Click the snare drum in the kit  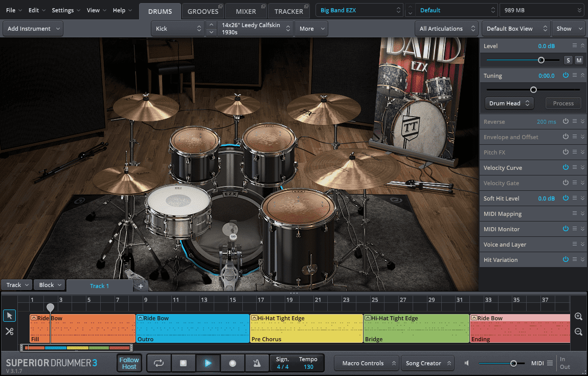178,210
